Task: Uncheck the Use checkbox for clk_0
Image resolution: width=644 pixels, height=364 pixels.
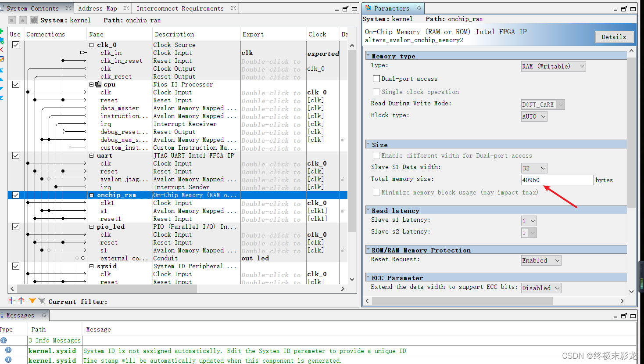Action: click(x=16, y=45)
